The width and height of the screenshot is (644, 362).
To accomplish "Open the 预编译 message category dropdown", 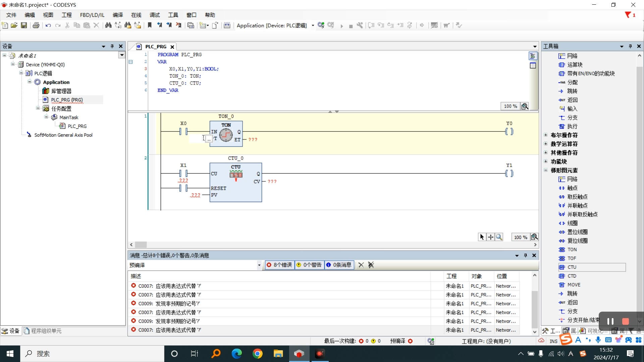I will pyautogui.click(x=259, y=265).
